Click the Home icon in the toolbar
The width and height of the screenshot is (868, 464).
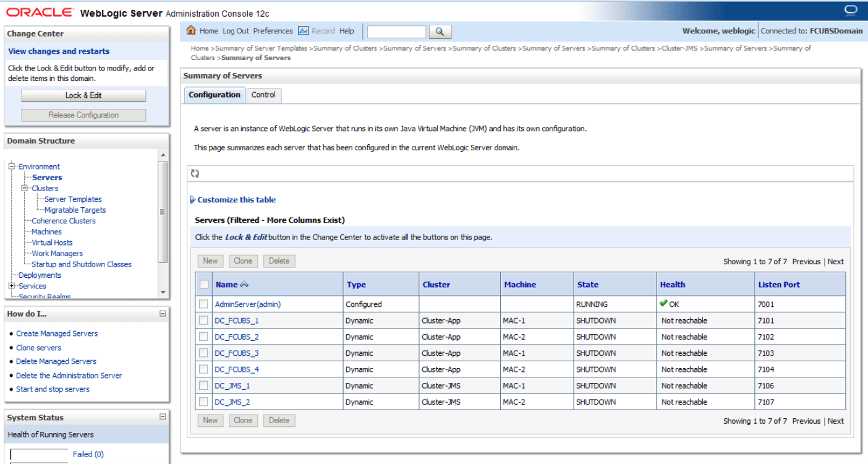pos(192,31)
